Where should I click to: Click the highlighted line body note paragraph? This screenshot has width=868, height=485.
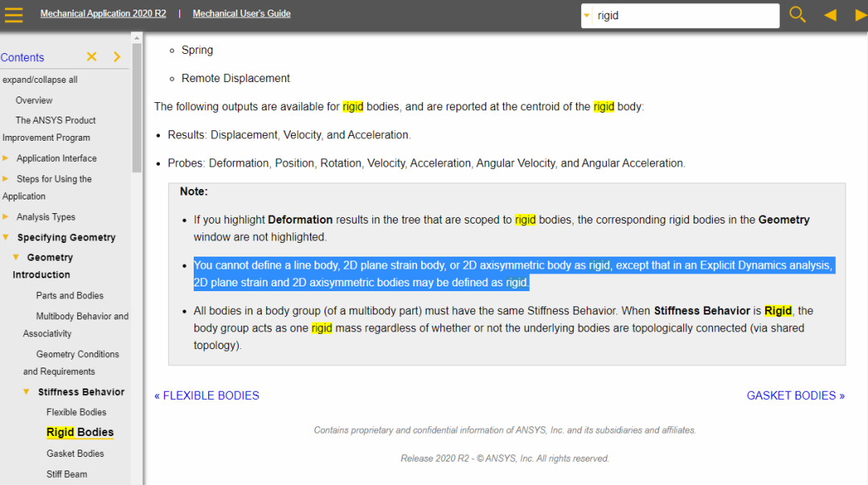[513, 273]
